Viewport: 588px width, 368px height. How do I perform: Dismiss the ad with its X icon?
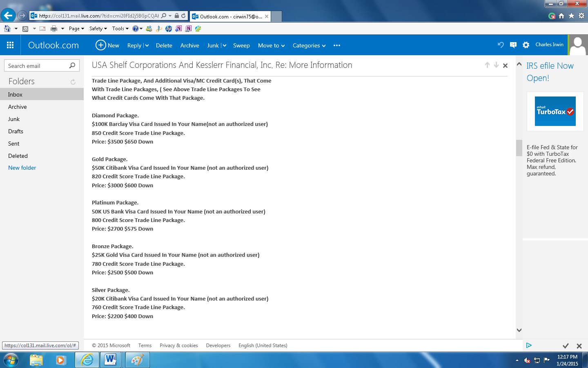click(x=579, y=346)
